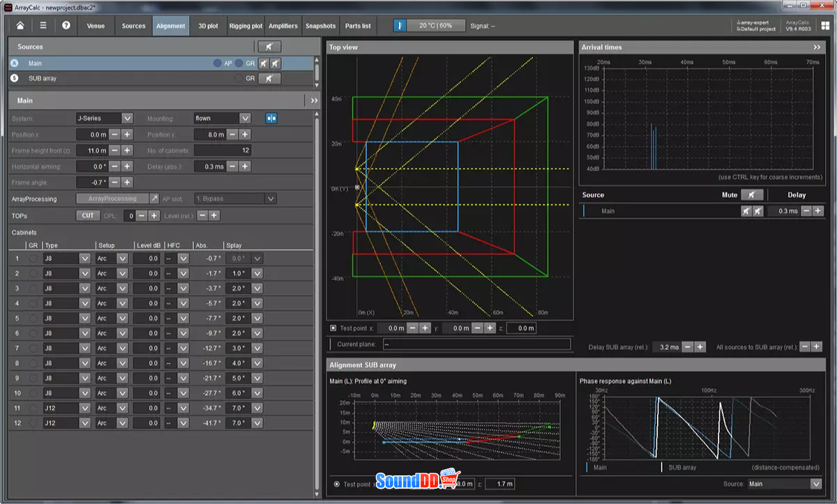Viewport: 837px width, 504px height.
Task: Click the 'S' SUB array badge icon
Action: [x=15, y=78]
